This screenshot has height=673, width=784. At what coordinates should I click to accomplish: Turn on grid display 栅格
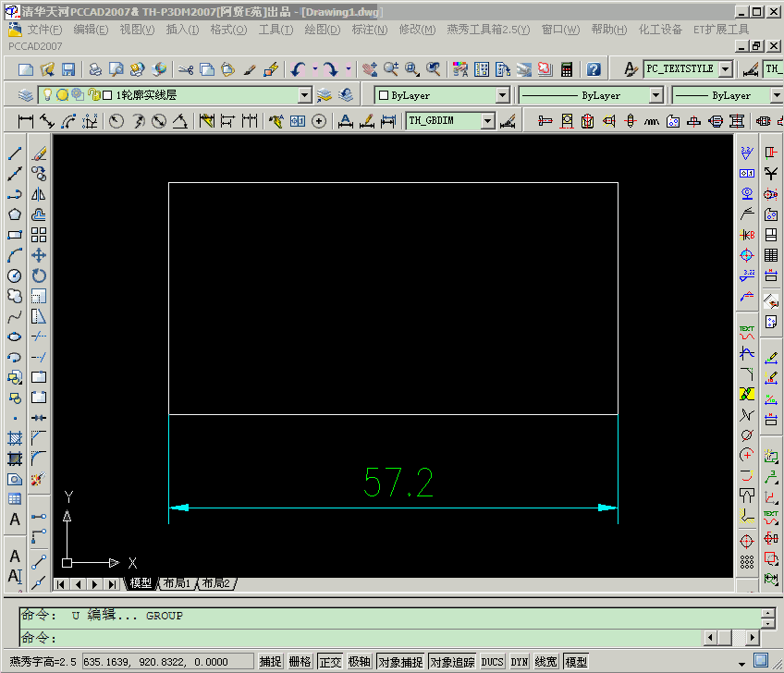click(300, 661)
